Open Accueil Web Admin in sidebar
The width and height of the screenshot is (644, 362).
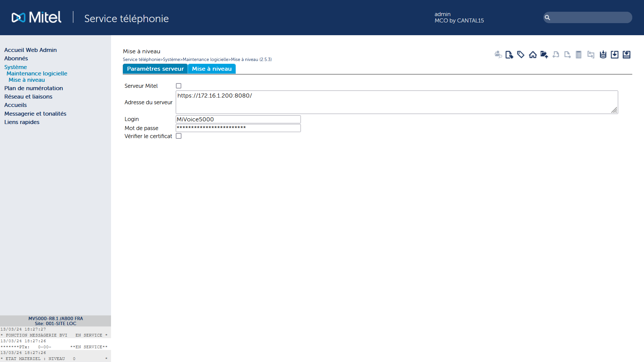click(31, 50)
